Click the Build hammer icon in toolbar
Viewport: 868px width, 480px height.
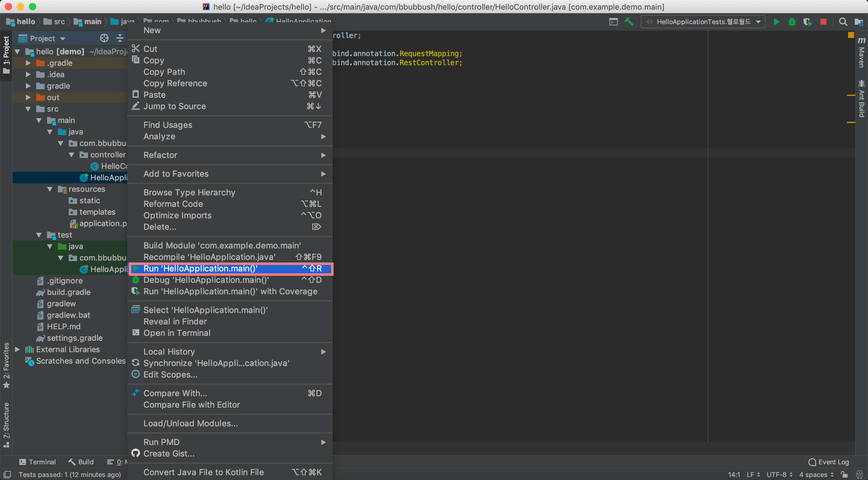(629, 22)
